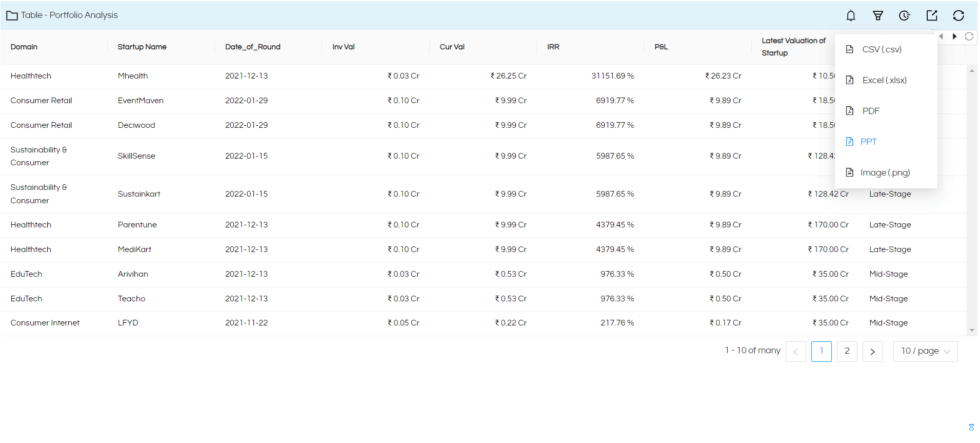Screen dimensions: 980x443
Task: Click the 217.76 % IRR value
Action: (617, 323)
